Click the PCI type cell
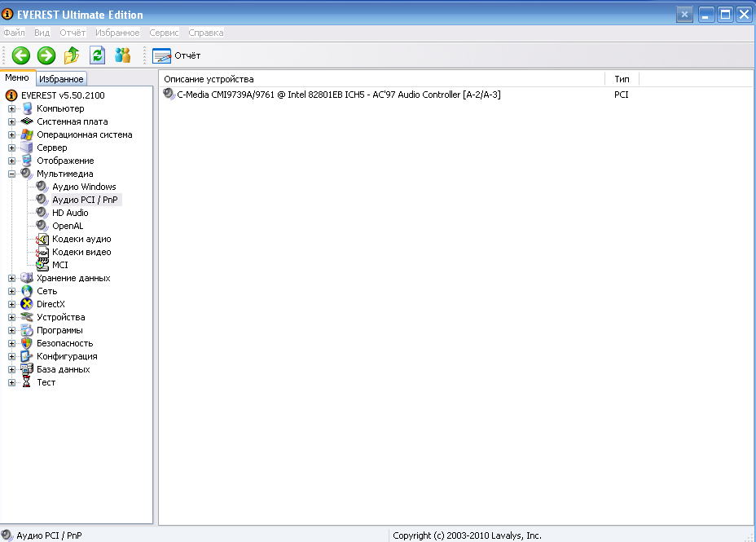756x542 pixels. click(621, 95)
